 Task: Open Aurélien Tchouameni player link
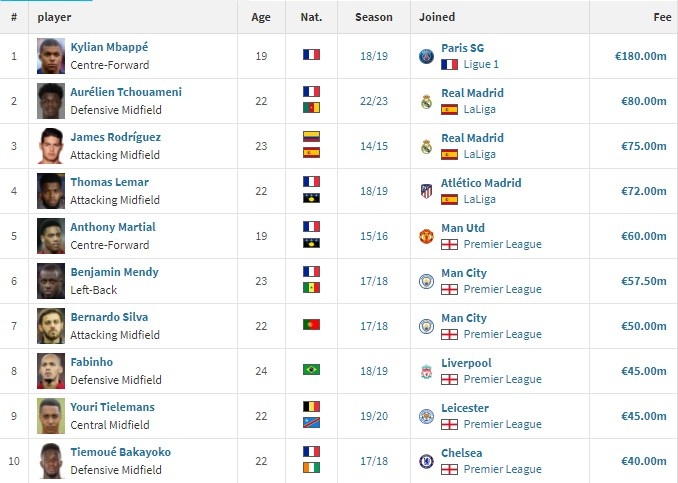126,92
